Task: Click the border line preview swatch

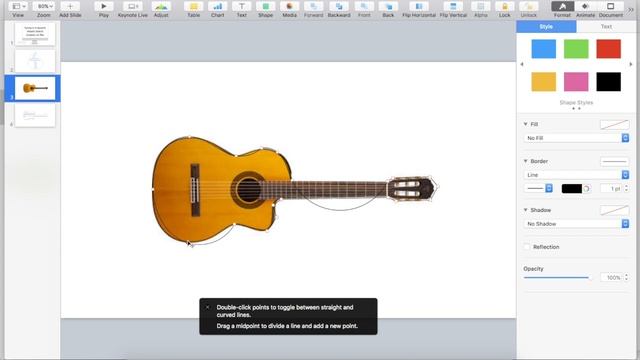Action: tap(614, 162)
